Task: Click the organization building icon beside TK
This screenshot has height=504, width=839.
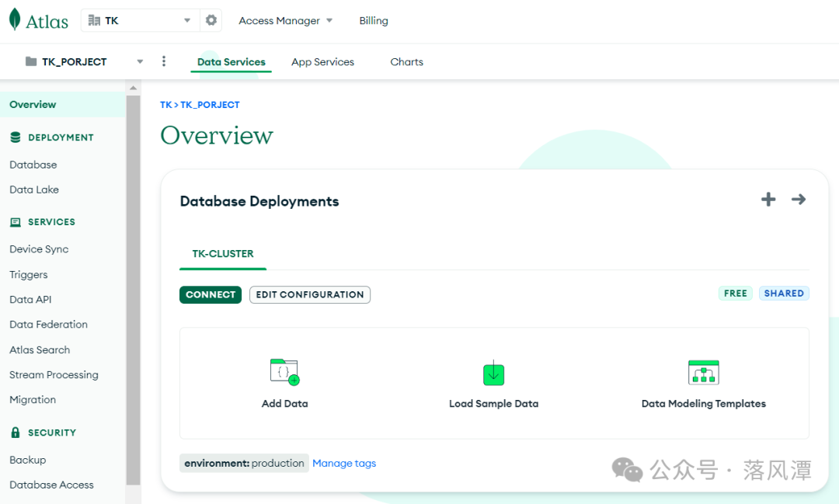Action: (94, 20)
